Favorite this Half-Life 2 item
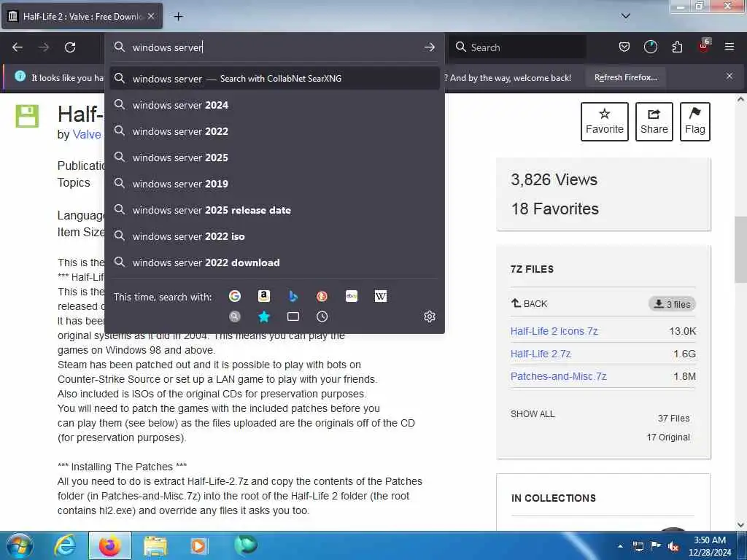This screenshot has width=747, height=560. point(605,122)
